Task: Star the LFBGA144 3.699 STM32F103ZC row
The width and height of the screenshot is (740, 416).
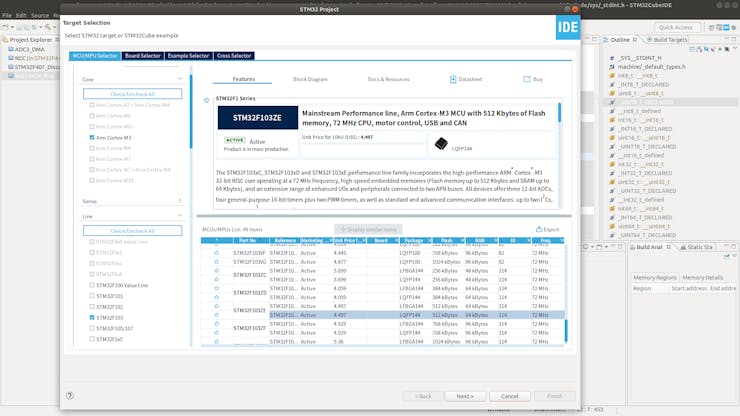Action: (217, 271)
